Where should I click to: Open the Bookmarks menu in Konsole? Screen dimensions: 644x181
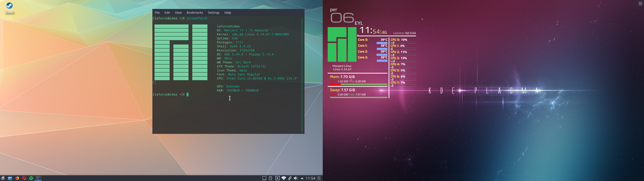tap(195, 12)
